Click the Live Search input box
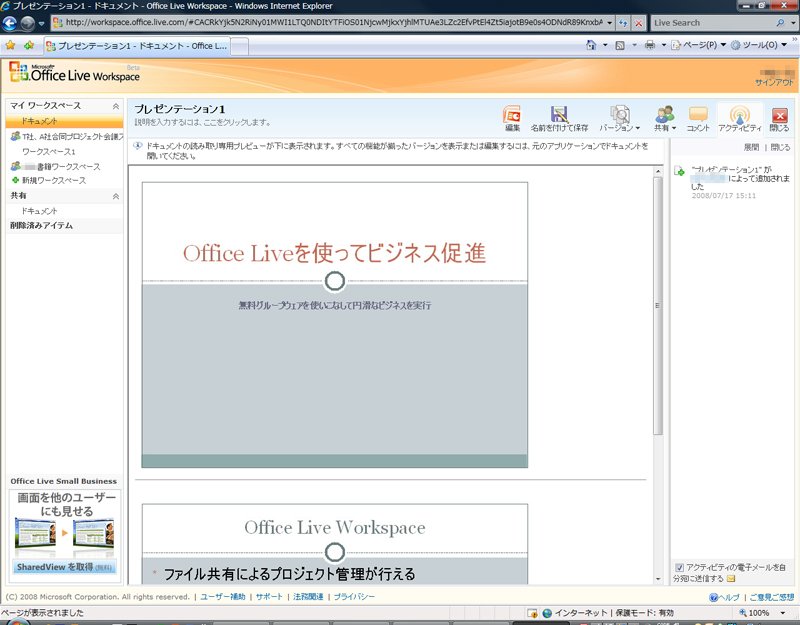 tap(713, 23)
